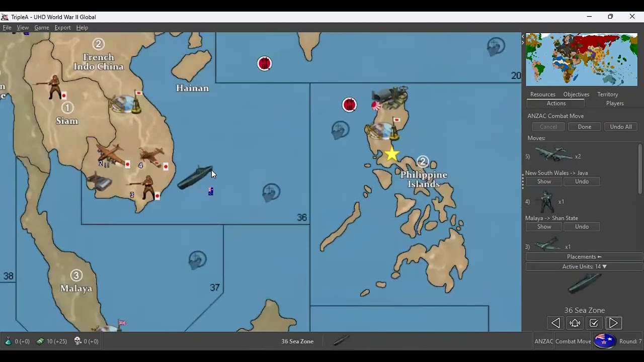644x362 pixels.
Task: Click the anchor symbol west of the Philippines
Action: coord(341,130)
